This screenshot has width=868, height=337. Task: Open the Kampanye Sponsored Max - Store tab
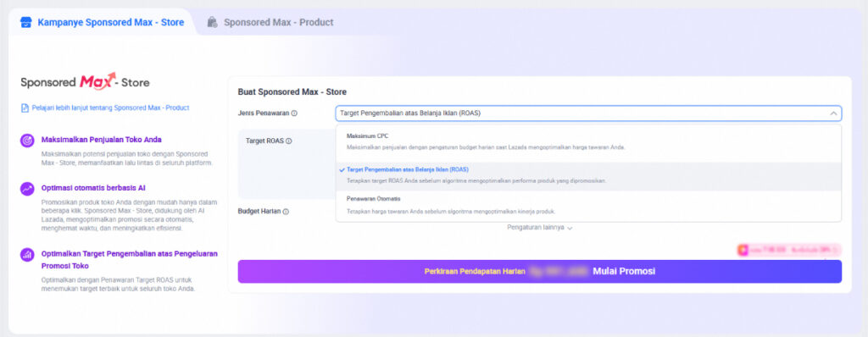(102, 23)
